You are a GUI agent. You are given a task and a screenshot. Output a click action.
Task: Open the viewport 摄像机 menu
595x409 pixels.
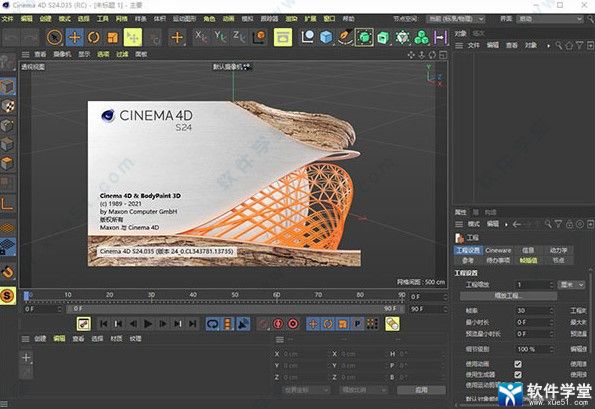62,54
